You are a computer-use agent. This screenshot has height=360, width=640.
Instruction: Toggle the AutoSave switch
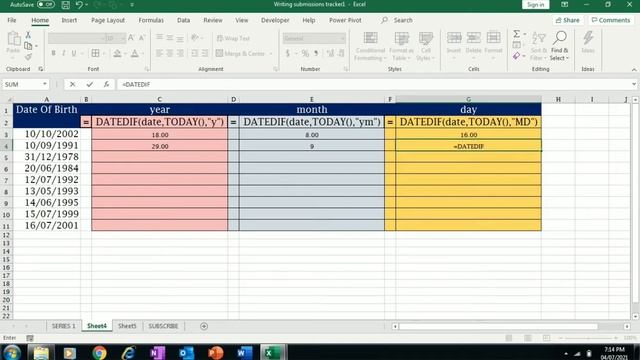pyautogui.click(x=46, y=4)
